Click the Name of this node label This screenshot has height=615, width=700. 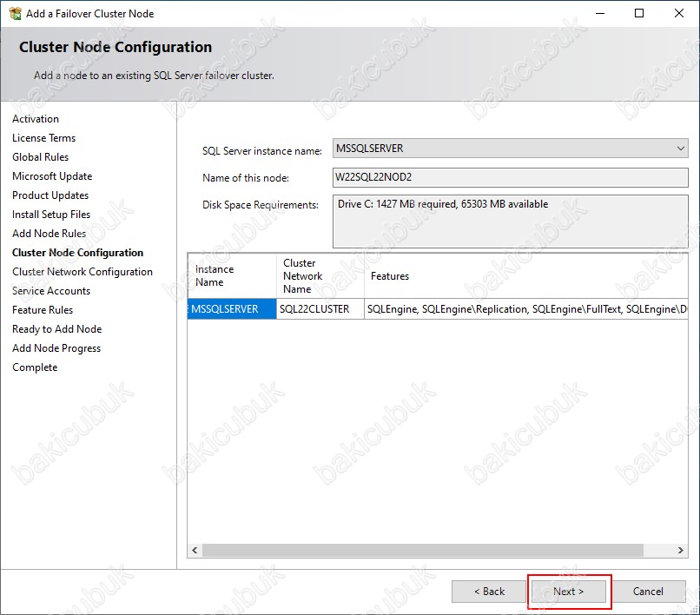pos(246,178)
